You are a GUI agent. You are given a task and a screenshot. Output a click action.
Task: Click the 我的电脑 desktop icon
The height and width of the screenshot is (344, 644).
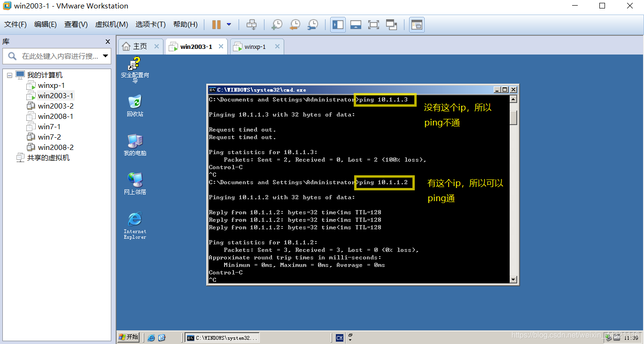point(135,145)
